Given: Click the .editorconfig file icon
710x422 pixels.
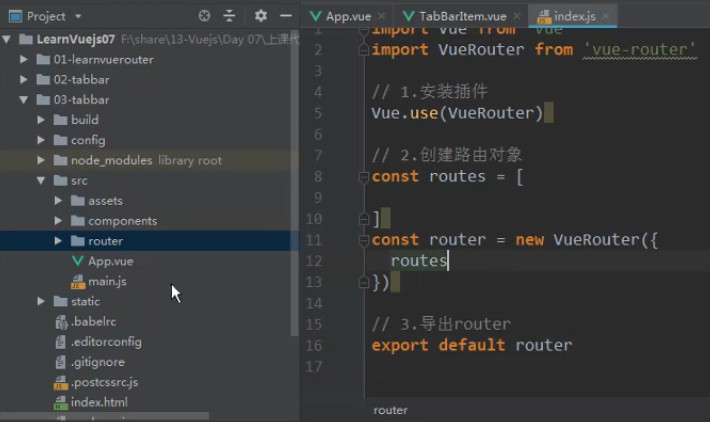Looking at the screenshot, I should tap(61, 342).
